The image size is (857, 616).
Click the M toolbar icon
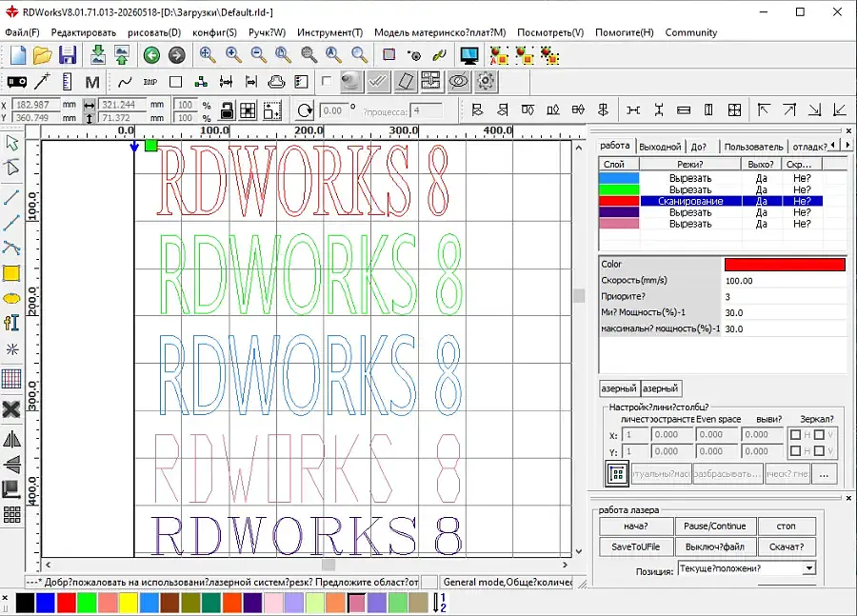point(92,82)
